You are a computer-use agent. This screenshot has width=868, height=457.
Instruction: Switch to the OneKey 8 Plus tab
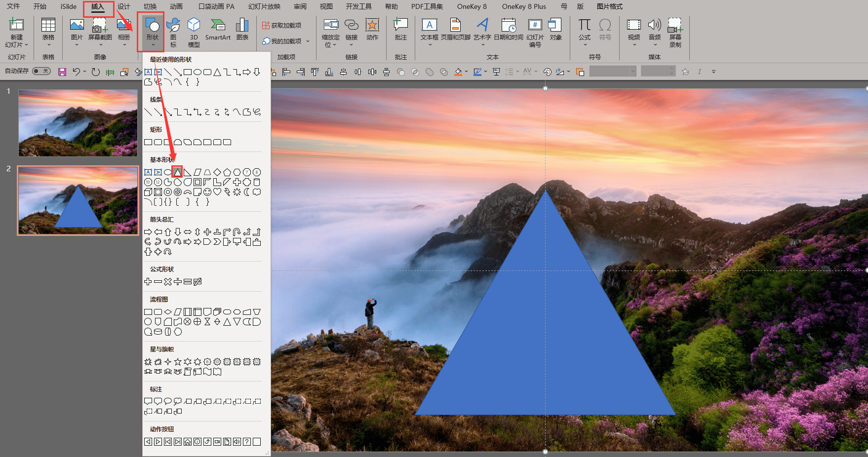(x=524, y=6)
